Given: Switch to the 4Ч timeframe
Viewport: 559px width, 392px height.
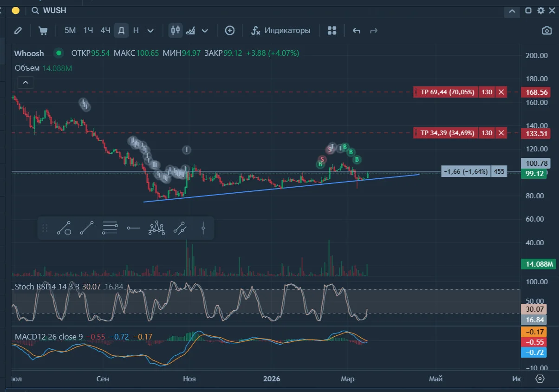Looking at the screenshot, I should click(x=105, y=31).
